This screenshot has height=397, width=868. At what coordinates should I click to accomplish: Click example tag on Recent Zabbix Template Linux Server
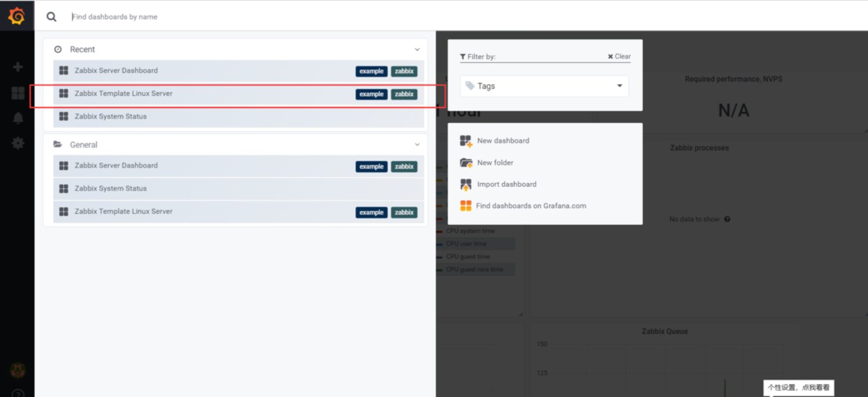point(371,94)
